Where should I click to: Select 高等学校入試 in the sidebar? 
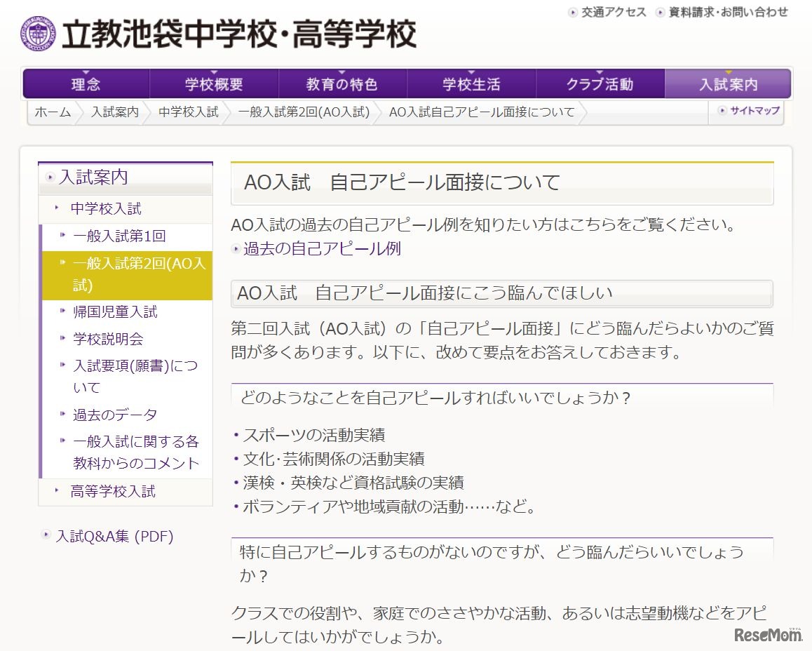pyautogui.click(x=111, y=492)
